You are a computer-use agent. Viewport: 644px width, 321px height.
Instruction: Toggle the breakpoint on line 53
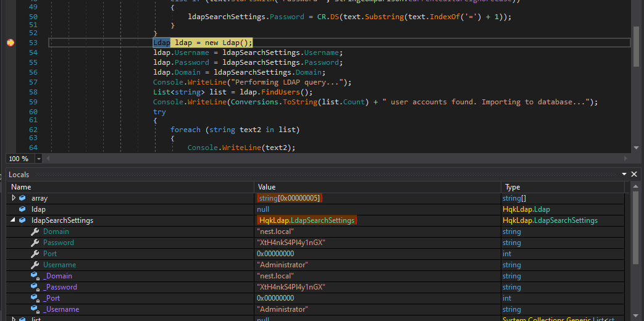click(10, 43)
